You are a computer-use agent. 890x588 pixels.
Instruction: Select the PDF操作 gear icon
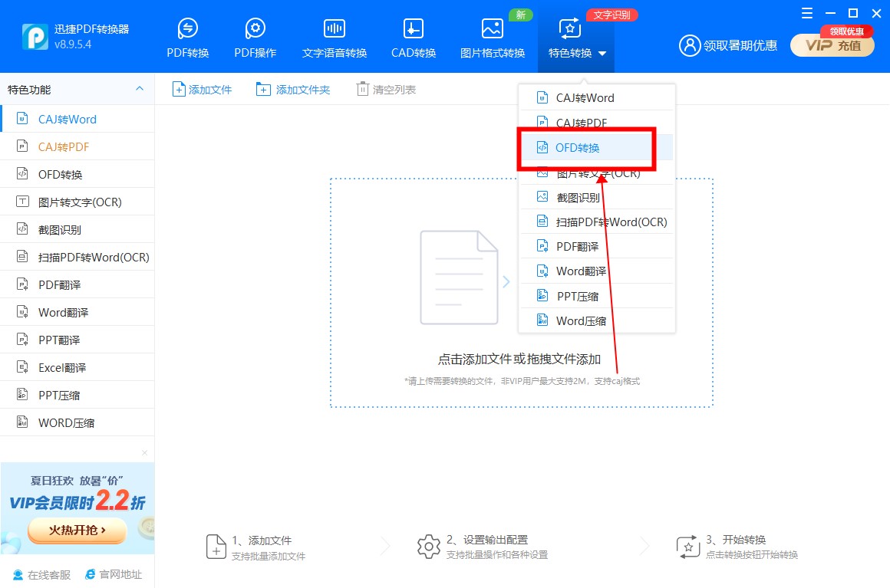pyautogui.click(x=255, y=29)
